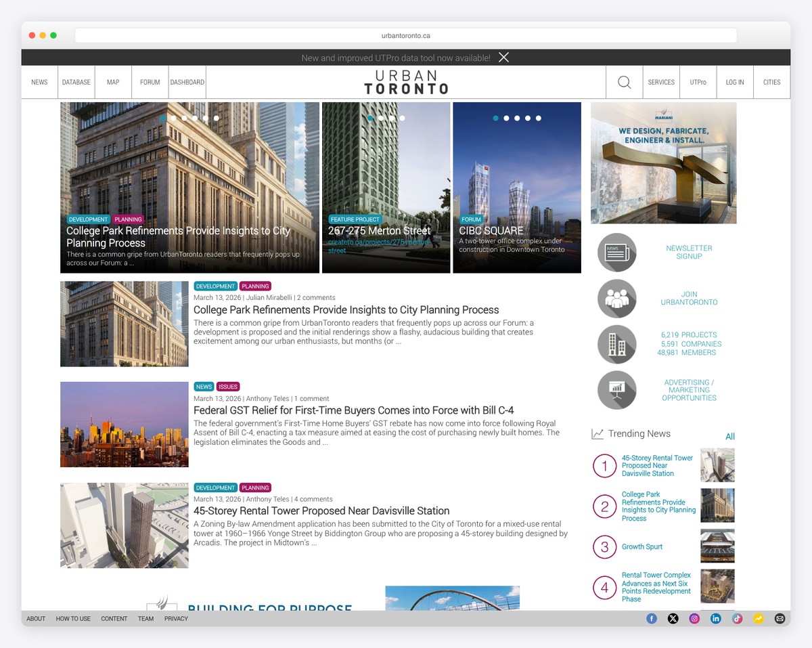
Task: Select the last dot on CIBC Square carousel
Action: click(538, 118)
